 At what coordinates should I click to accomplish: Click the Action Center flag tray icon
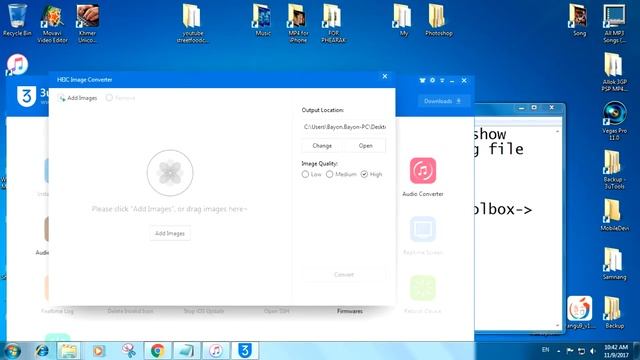[570, 351]
